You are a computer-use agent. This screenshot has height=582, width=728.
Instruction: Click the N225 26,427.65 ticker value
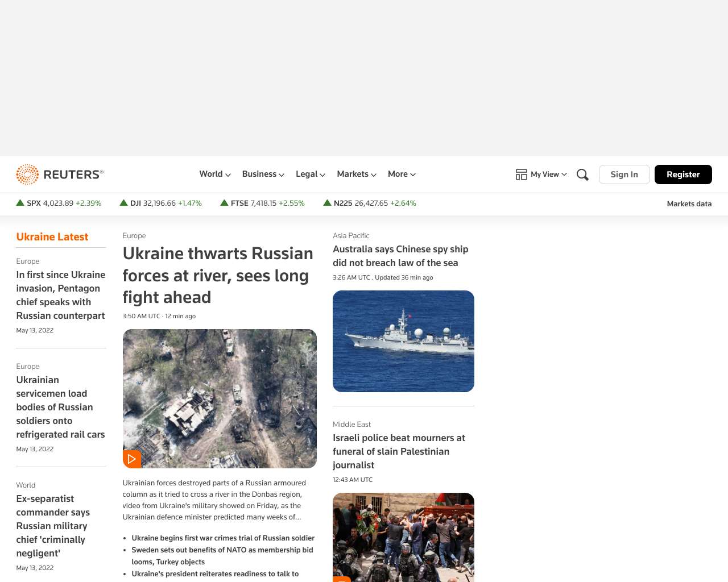tap(371, 203)
